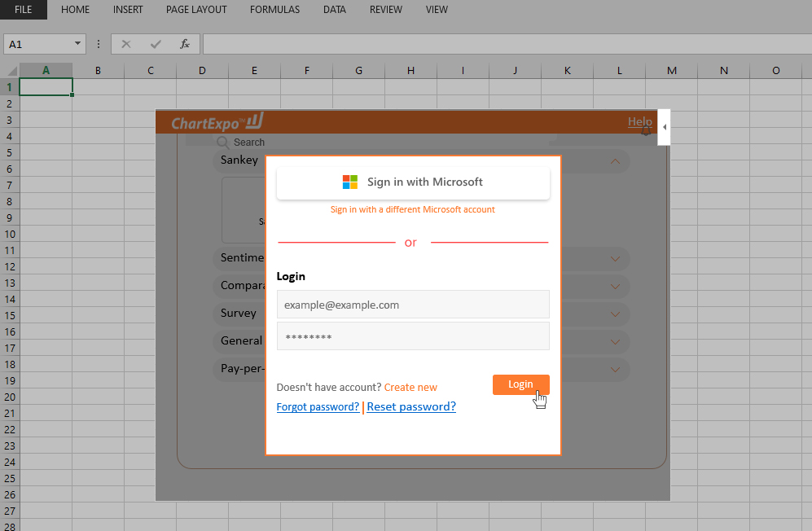The height and width of the screenshot is (531, 812).
Task: Collapse the ChartExpo pane with the side arrow
Action: (x=664, y=127)
